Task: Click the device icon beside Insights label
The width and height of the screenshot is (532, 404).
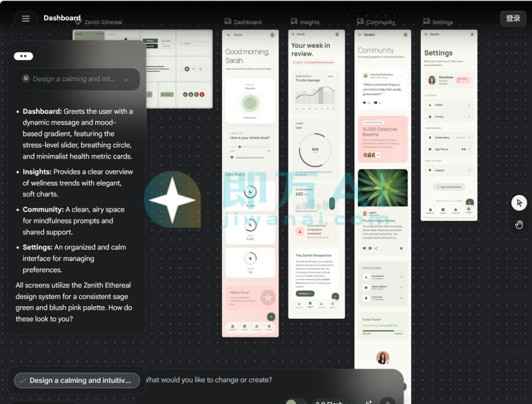Action: (x=294, y=22)
